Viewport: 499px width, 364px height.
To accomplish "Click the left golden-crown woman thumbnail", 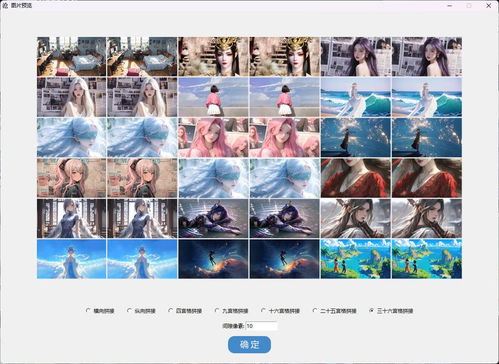I will [213, 56].
